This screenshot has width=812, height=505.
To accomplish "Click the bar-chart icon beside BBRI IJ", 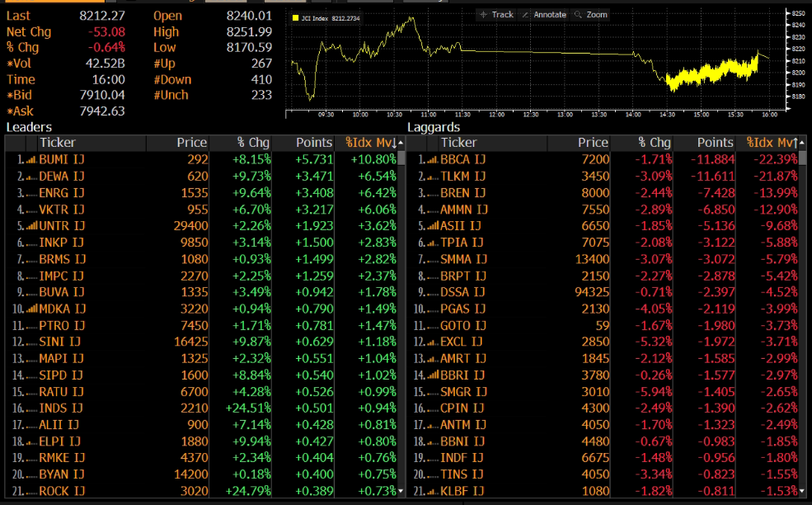I will pyautogui.click(x=432, y=375).
